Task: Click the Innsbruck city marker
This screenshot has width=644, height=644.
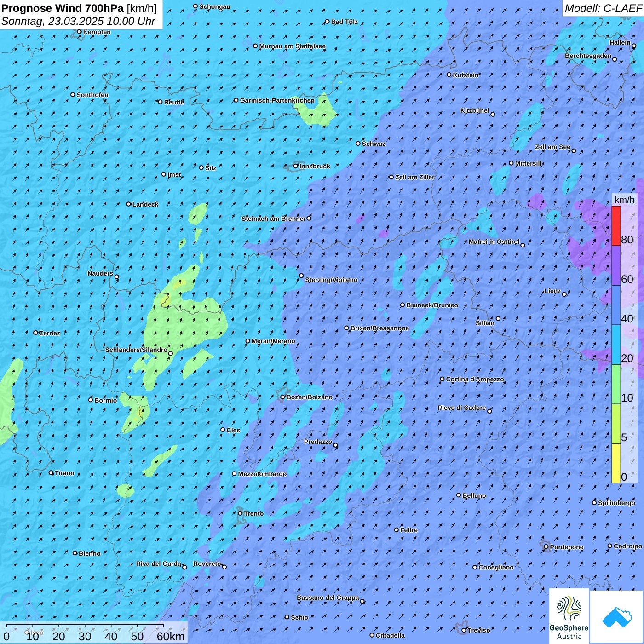Action: (296, 166)
